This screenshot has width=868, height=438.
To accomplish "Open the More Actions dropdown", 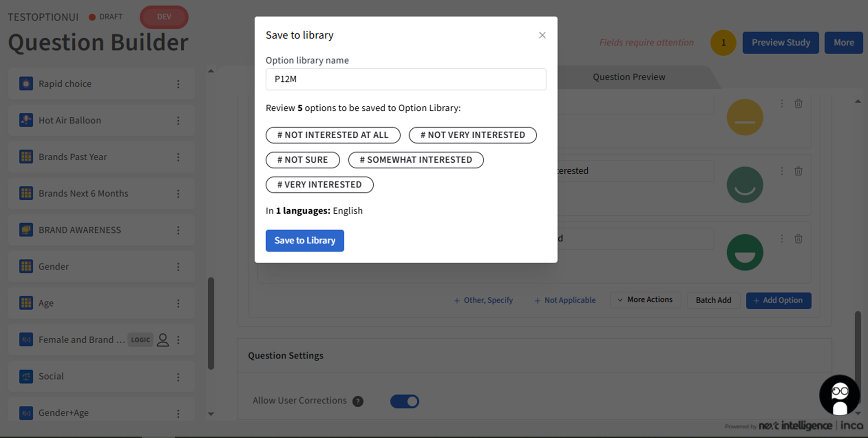I will (x=645, y=300).
